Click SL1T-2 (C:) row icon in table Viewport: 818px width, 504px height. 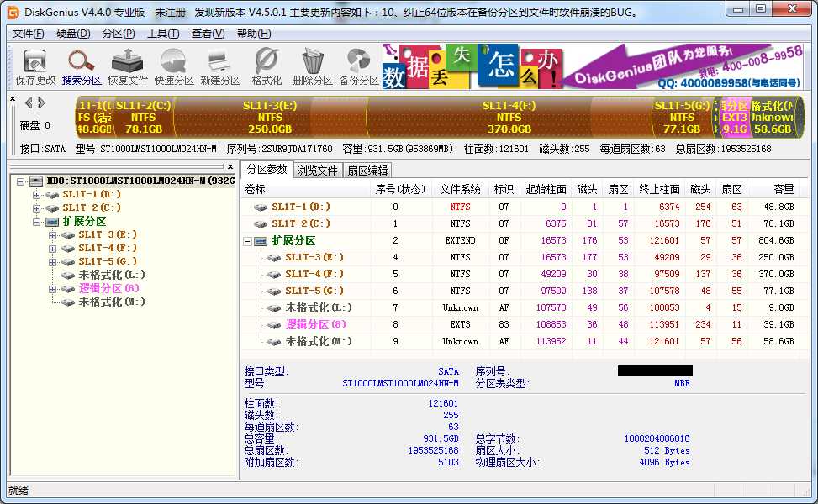(261, 224)
